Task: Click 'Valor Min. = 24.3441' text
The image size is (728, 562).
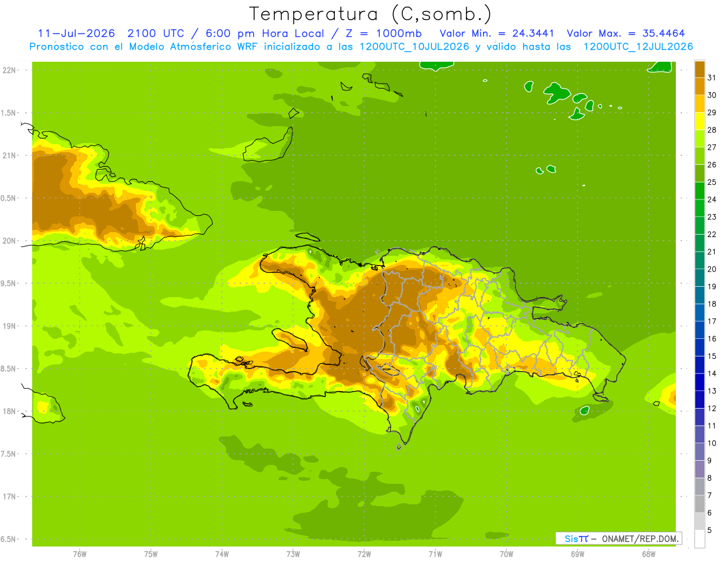Action: click(x=497, y=33)
